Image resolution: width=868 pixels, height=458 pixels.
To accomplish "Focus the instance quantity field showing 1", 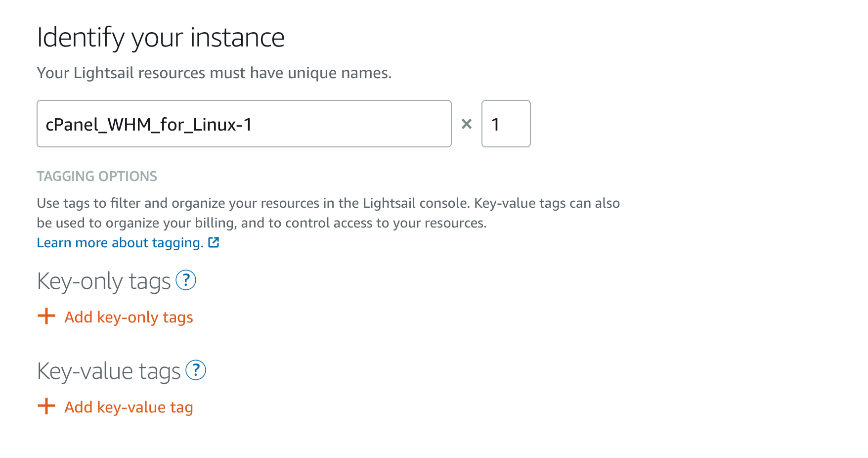I will (x=506, y=124).
